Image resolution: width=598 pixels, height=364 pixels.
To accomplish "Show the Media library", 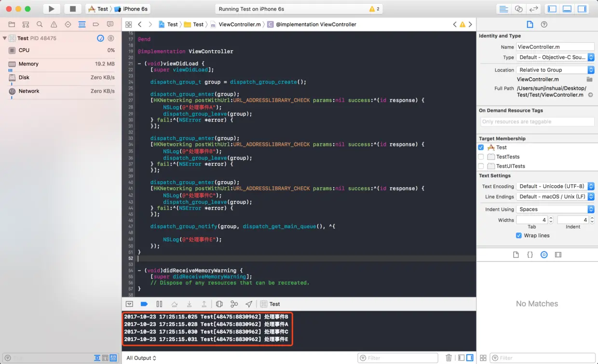I will click(558, 255).
